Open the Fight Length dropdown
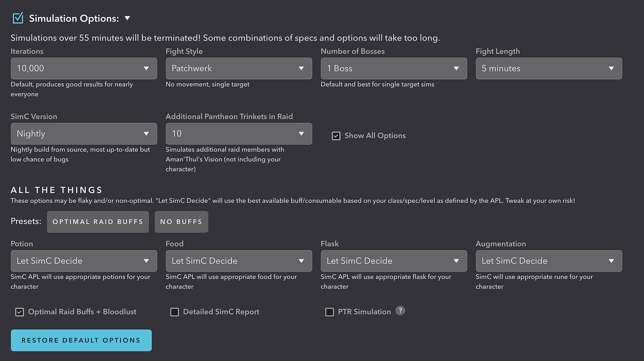644x361 pixels. coord(548,69)
